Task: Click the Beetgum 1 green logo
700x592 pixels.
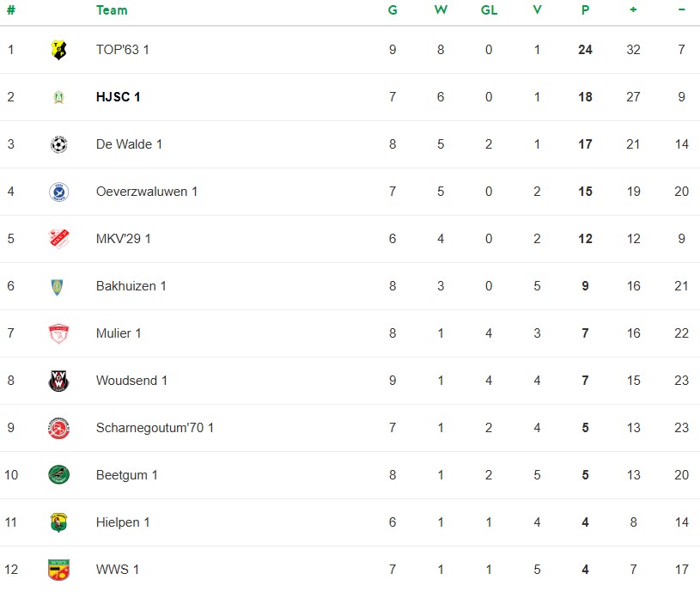Action: click(58, 475)
